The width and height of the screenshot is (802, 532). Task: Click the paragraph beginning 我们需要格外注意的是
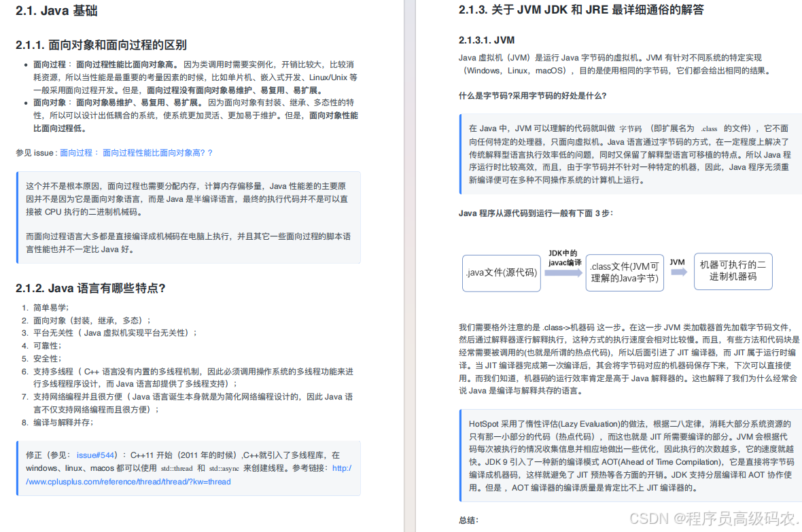tap(629, 359)
